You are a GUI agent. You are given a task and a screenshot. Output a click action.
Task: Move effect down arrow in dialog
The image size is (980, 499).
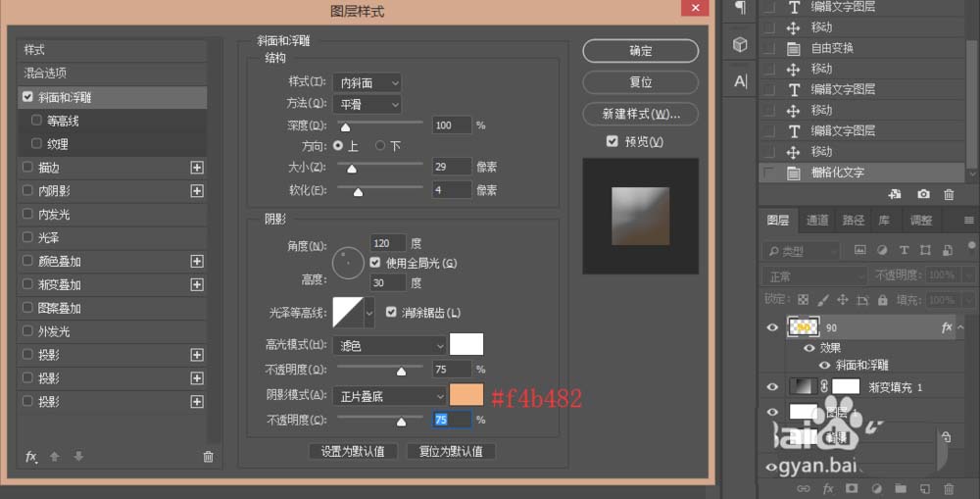point(78,457)
